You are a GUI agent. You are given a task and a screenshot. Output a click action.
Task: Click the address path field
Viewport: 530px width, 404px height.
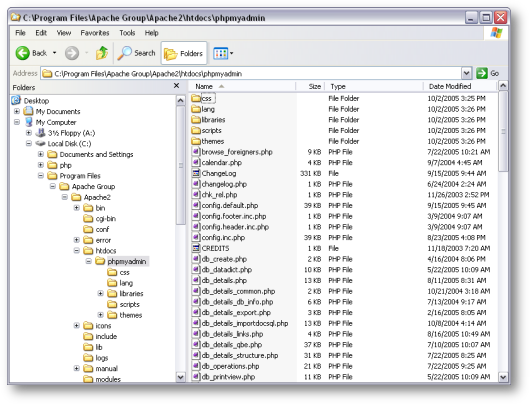point(252,73)
